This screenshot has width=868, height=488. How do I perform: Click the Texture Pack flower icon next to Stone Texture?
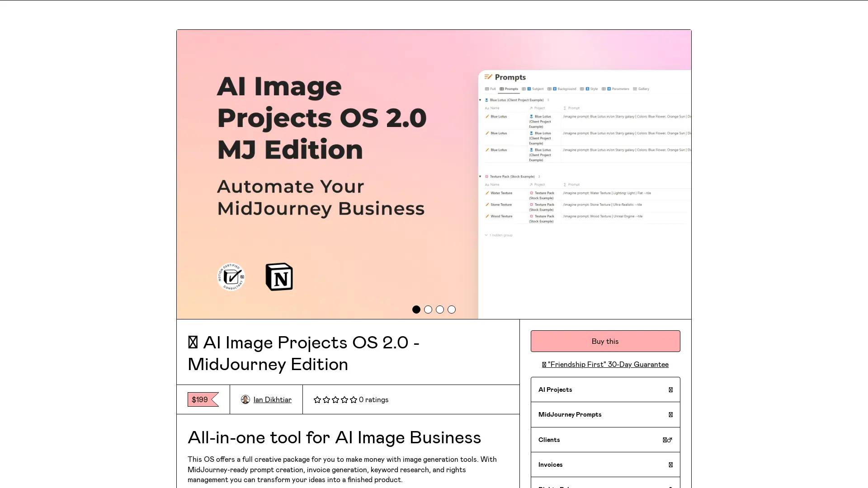[532, 205]
